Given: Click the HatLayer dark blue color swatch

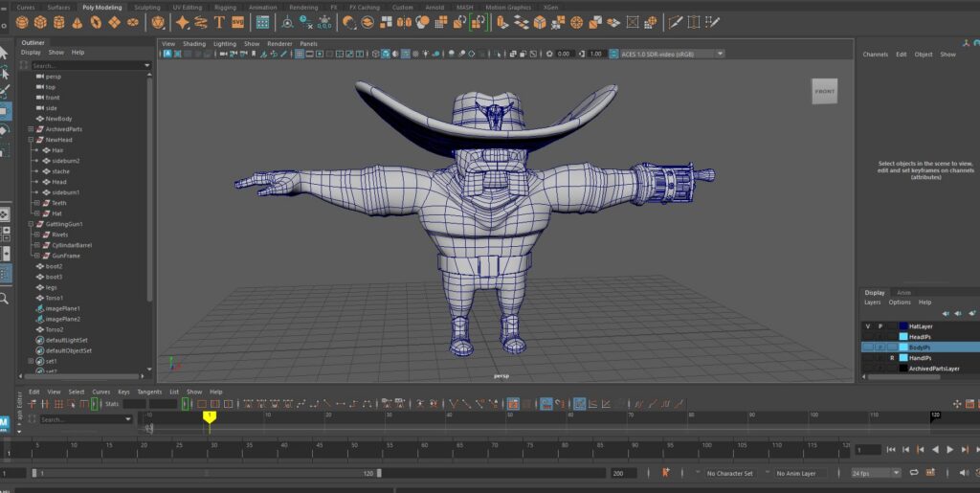Looking at the screenshot, I should (903, 326).
